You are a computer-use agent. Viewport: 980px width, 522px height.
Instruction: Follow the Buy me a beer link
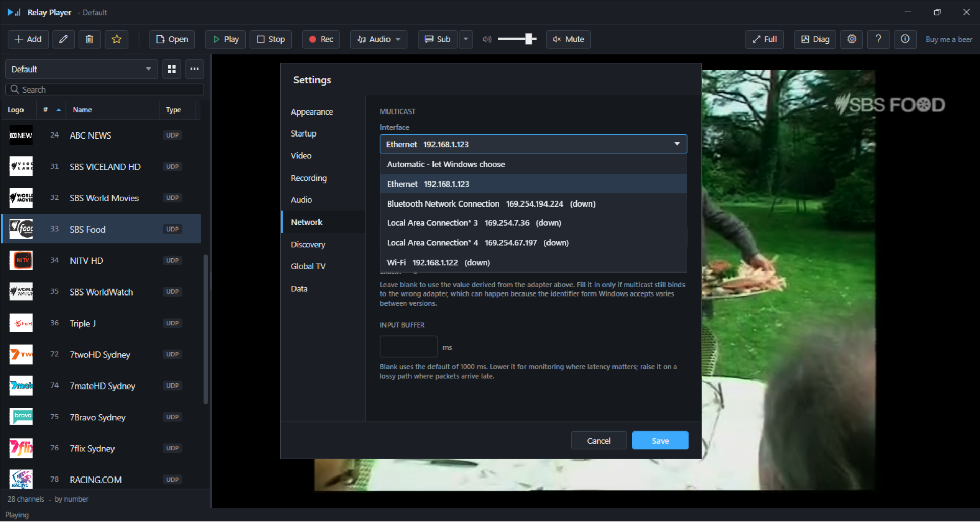tap(949, 39)
